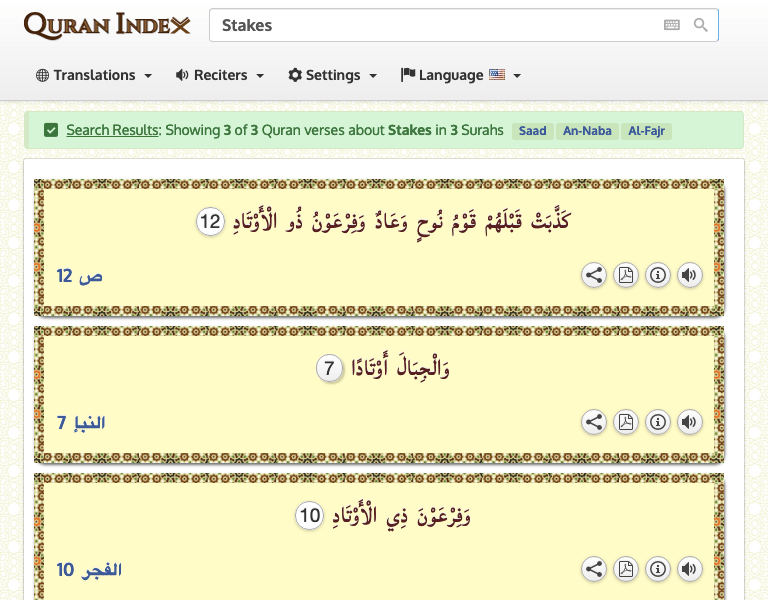Image resolution: width=768 pixels, height=600 pixels.
Task: Select the An-Naba surah tag
Action: (x=586, y=131)
